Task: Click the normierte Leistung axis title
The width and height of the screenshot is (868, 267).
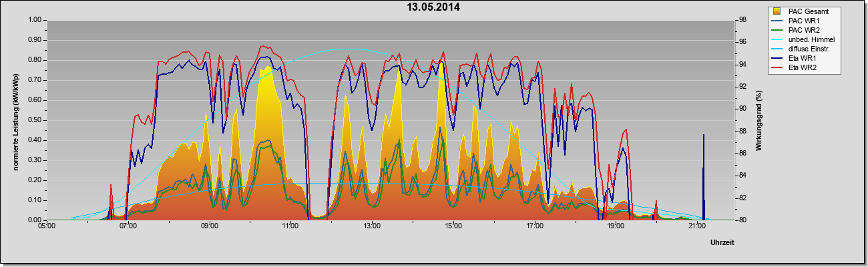Action: [15, 119]
